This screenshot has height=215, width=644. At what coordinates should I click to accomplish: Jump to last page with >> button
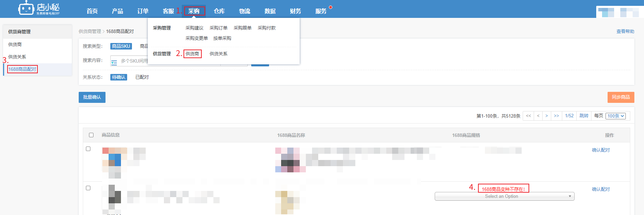(x=556, y=116)
